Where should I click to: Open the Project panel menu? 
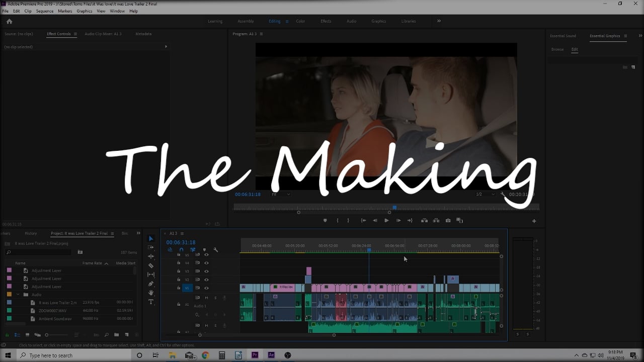[x=112, y=233]
